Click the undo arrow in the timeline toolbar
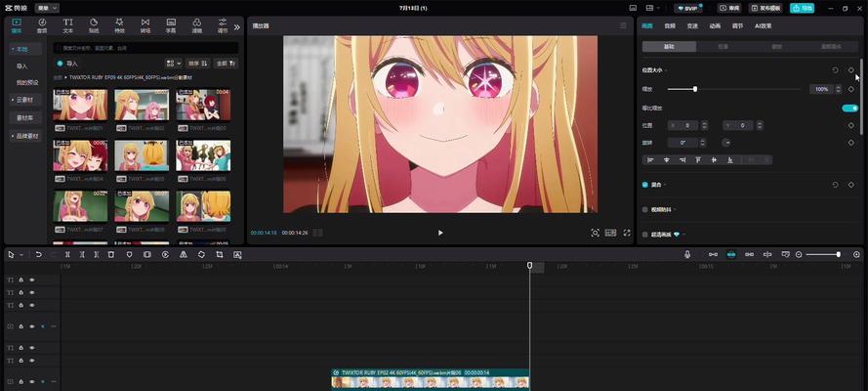Viewport: 868px width, 391px height. [x=38, y=254]
